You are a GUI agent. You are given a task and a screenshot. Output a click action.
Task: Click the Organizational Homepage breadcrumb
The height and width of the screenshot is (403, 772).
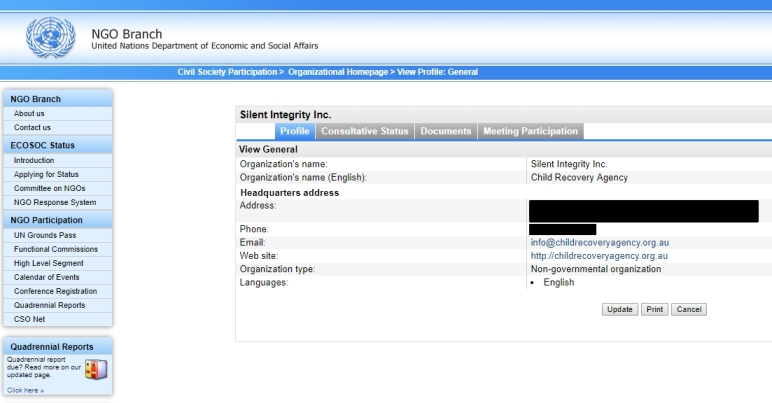click(337, 72)
